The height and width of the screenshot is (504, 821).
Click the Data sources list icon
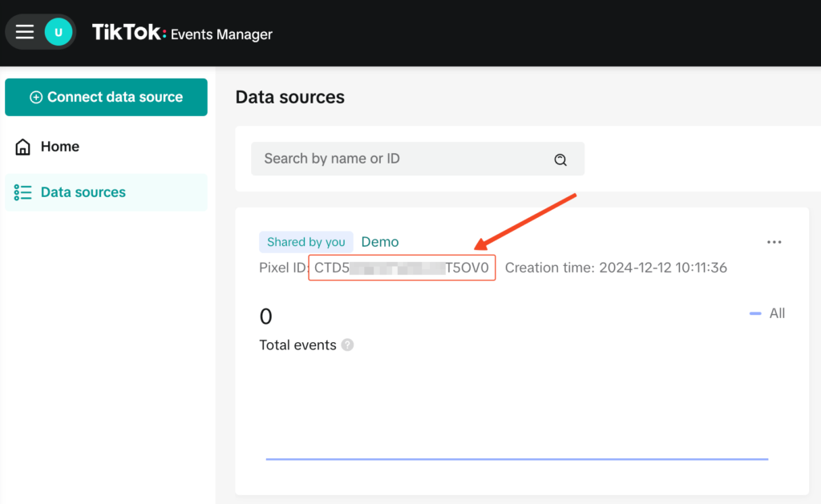coord(22,192)
